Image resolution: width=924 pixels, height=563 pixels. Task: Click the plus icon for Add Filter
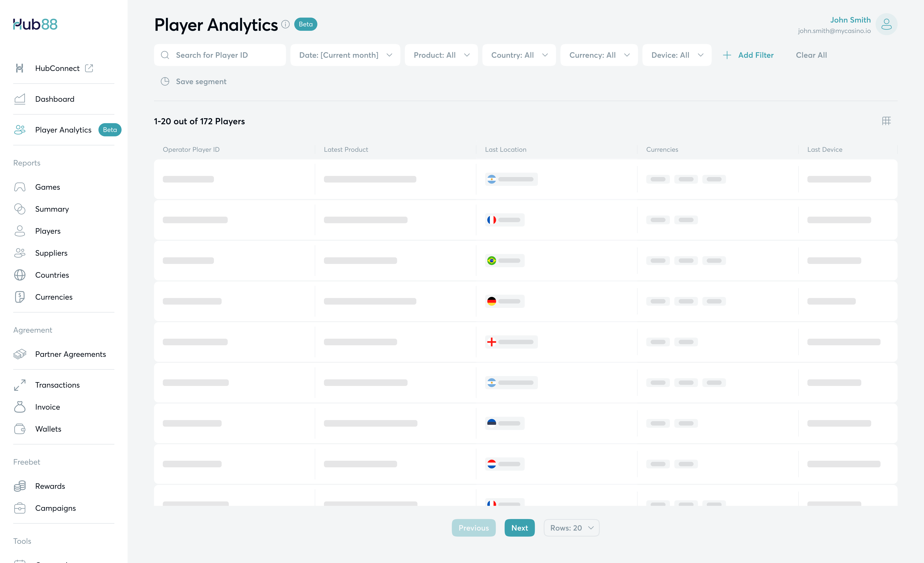[x=727, y=55]
